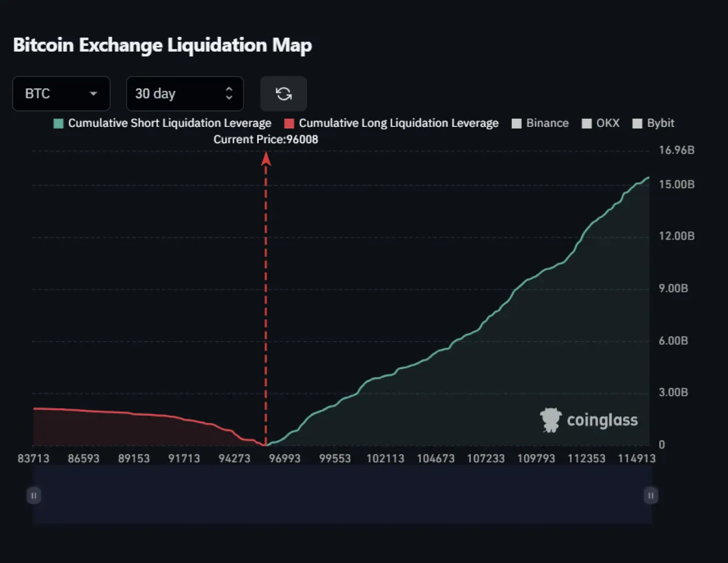Click the 99553 x-axis label

point(335,458)
